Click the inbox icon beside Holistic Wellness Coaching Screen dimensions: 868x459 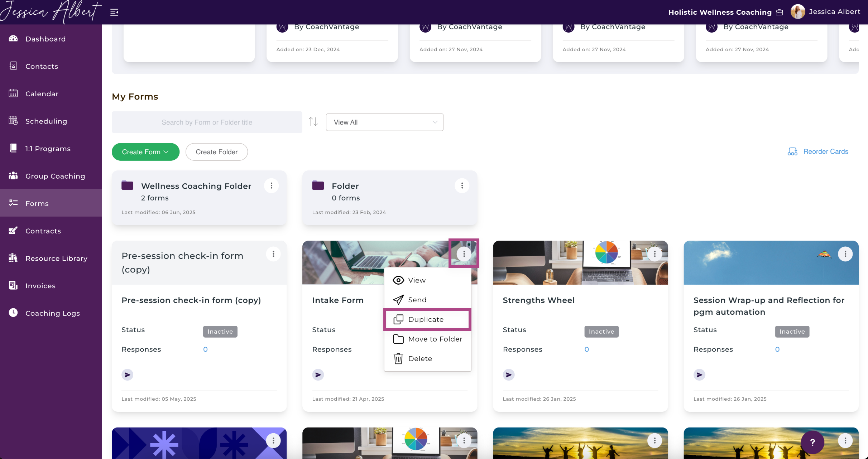[780, 12]
